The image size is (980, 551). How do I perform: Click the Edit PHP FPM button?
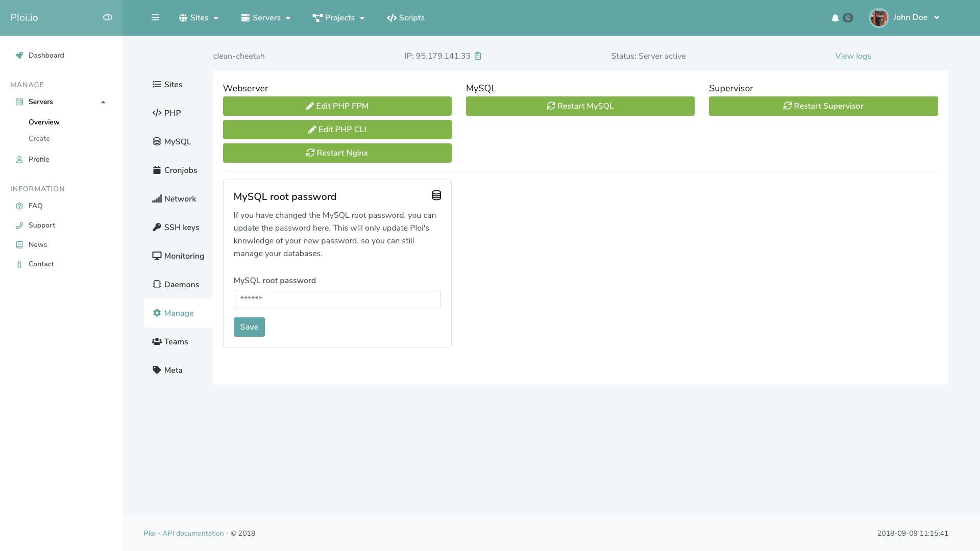tap(337, 106)
